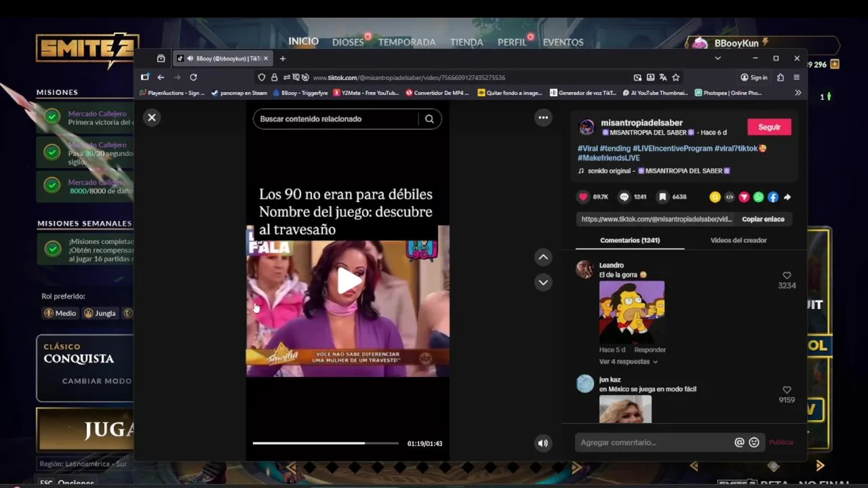Open the 'Photopea' bookmark
The height and width of the screenshot is (488, 868).
[728, 93]
